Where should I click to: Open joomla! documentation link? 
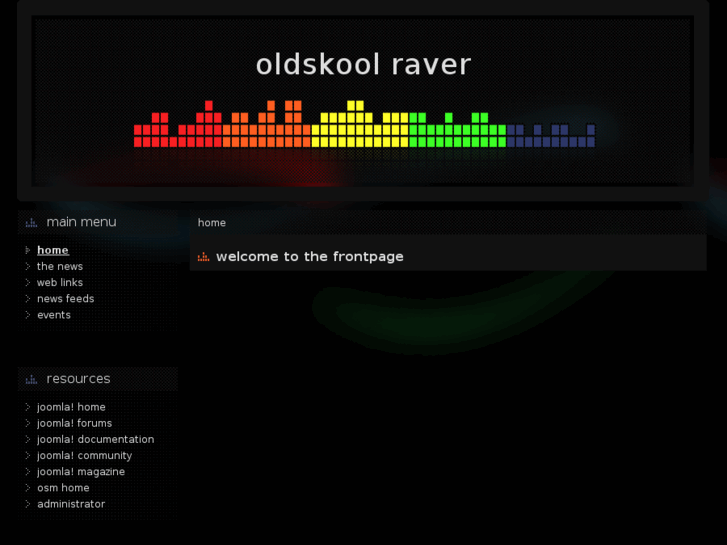tap(96, 440)
